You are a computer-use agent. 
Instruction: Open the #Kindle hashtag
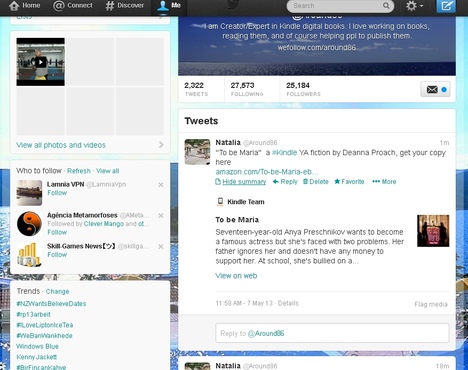pos(284,153)
